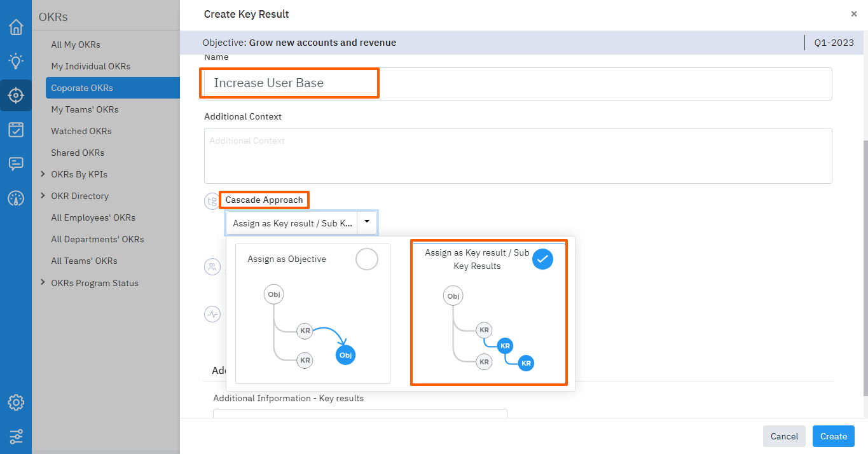Open the Home icon in sidebar
This screenshot has height=454, width=868.
coord(16,27)
